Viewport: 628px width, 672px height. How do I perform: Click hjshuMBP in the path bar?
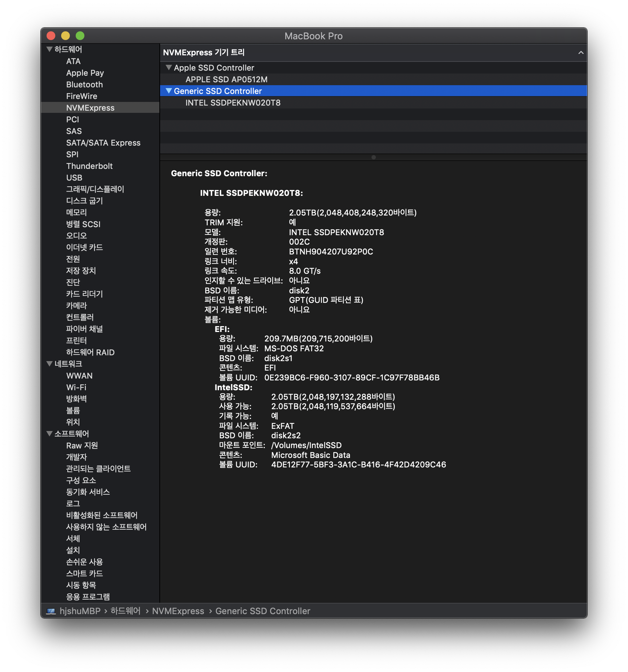click(80, 611)
